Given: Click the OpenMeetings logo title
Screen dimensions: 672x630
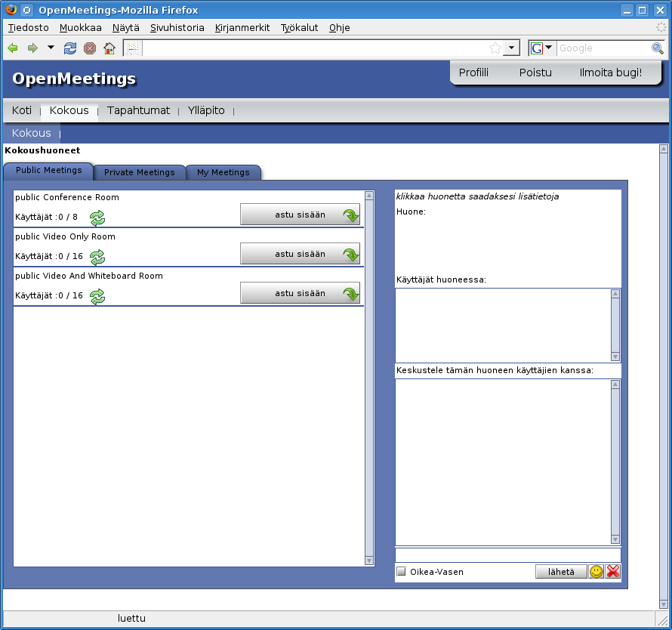Looking at the screenshot, I should point(74,79).
